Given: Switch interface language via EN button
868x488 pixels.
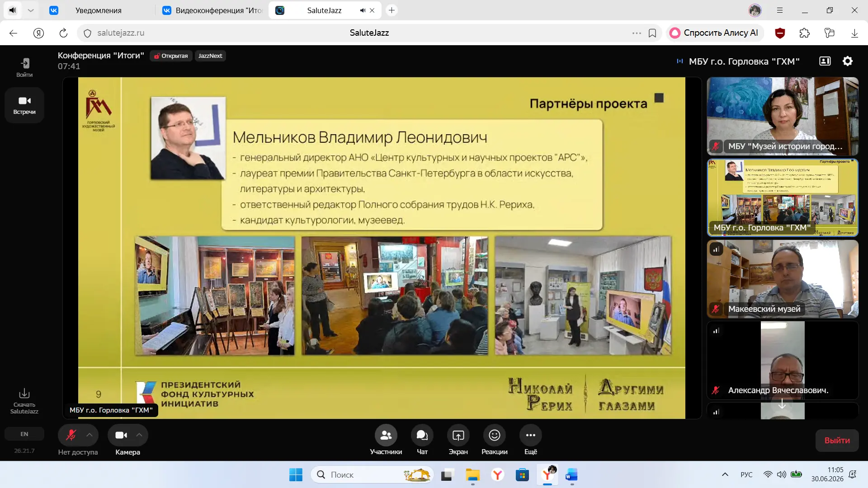Looking at the screenshot, I should point(24,434).
